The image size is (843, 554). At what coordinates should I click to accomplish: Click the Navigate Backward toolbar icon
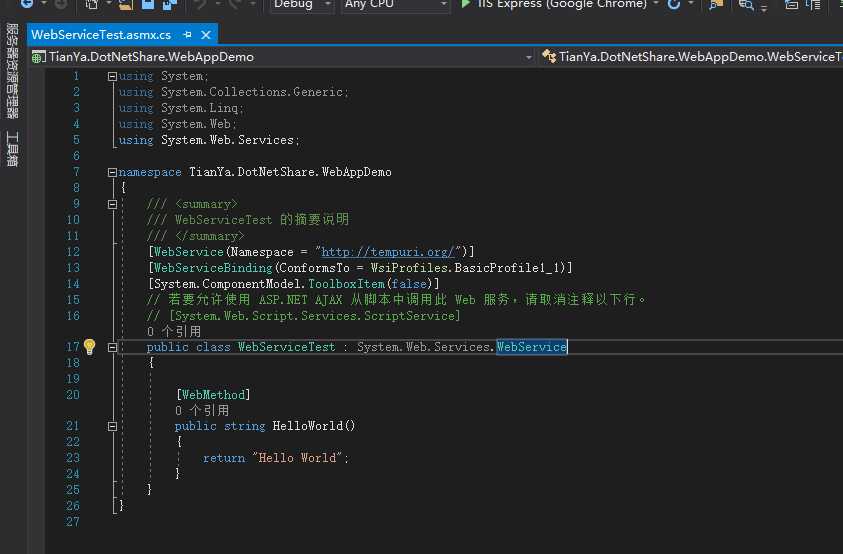point(26,4)
